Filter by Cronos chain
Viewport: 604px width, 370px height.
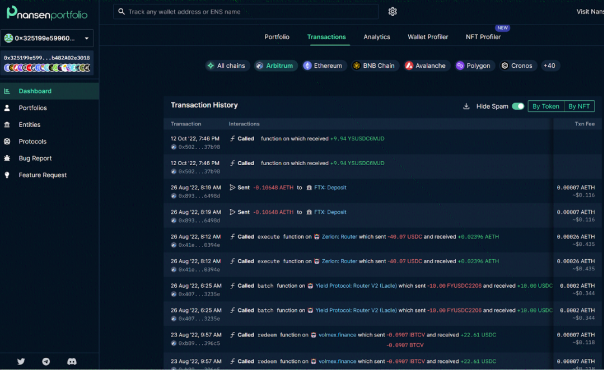(x=517, y=66)
